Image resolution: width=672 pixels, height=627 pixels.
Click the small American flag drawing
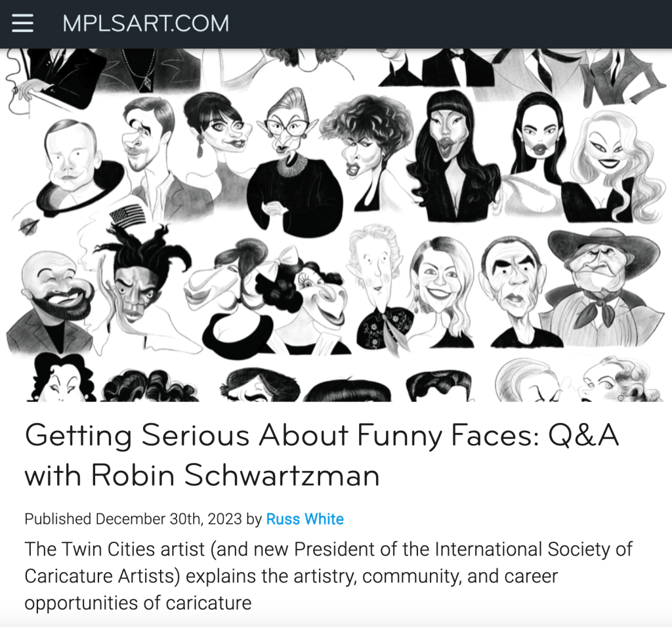click(127, 214)
